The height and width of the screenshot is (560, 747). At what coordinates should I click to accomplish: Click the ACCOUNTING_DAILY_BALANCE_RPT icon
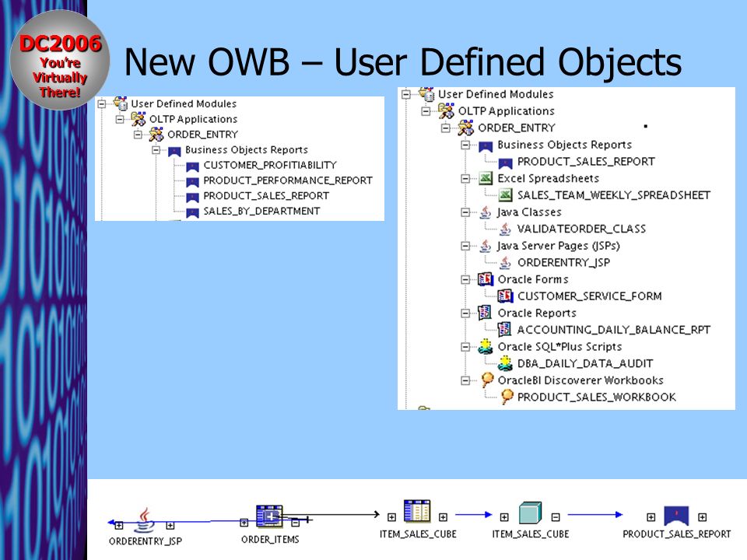point(504,330)
